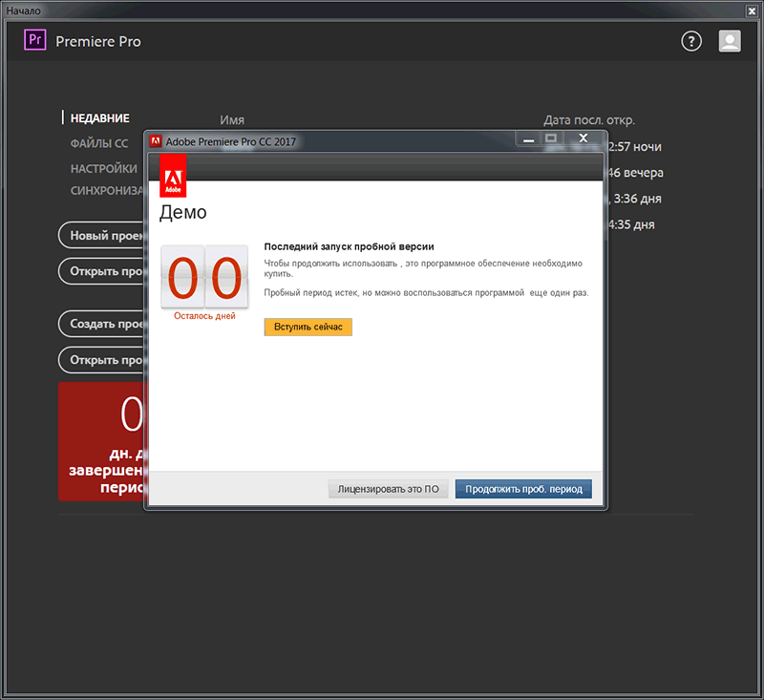
Task: Click the Premiere Pro logo icon
Action: (x=35, y=40)
